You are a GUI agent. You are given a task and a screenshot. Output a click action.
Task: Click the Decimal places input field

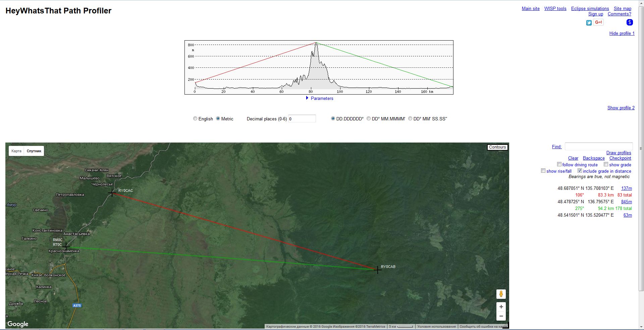(302, 119)
